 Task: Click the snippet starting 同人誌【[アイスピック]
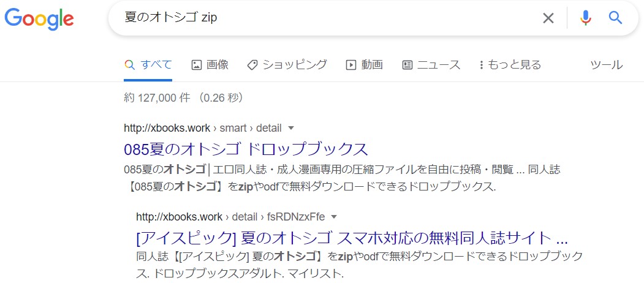(359, 265)
